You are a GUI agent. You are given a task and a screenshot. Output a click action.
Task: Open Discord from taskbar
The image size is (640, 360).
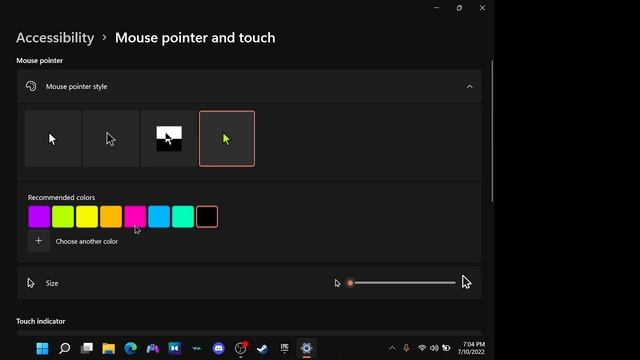click(x=219, y=348)
